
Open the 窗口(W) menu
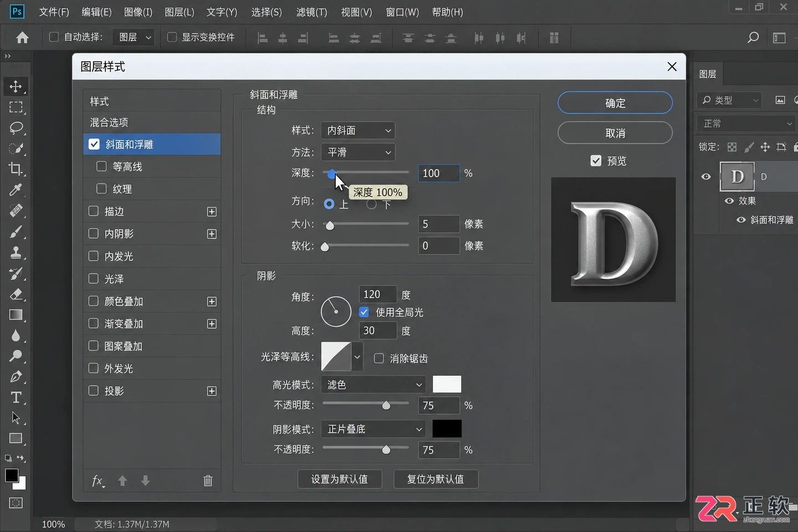tap(402, 12)
